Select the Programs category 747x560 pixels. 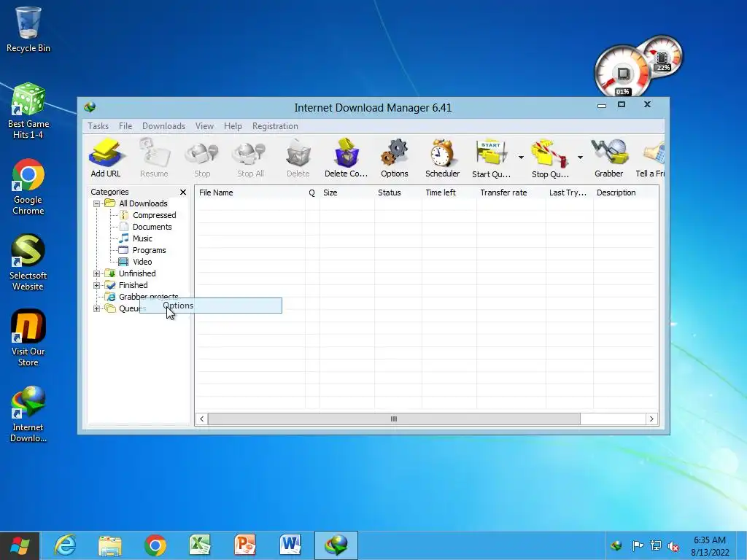tap(149, 250)
